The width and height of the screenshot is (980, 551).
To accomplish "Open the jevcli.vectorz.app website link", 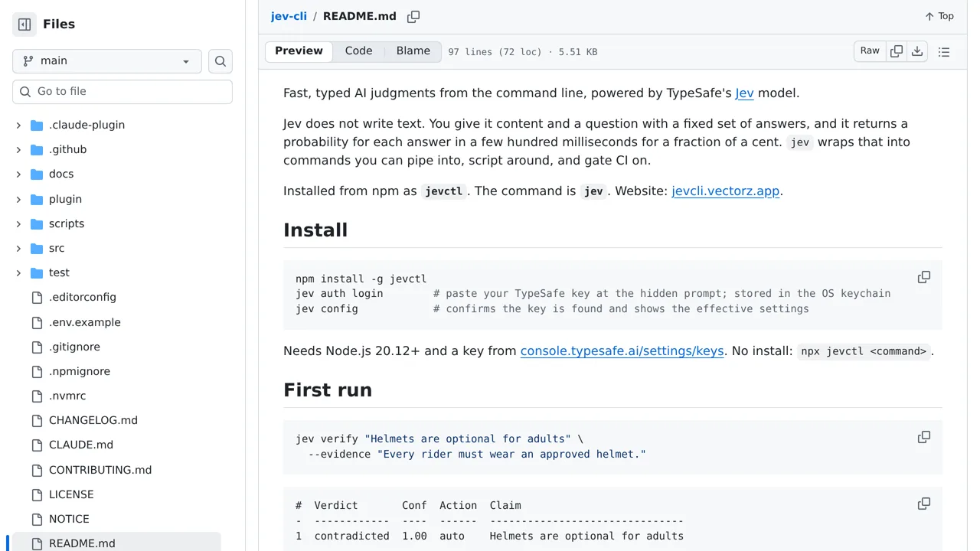I will click(726, 191).
